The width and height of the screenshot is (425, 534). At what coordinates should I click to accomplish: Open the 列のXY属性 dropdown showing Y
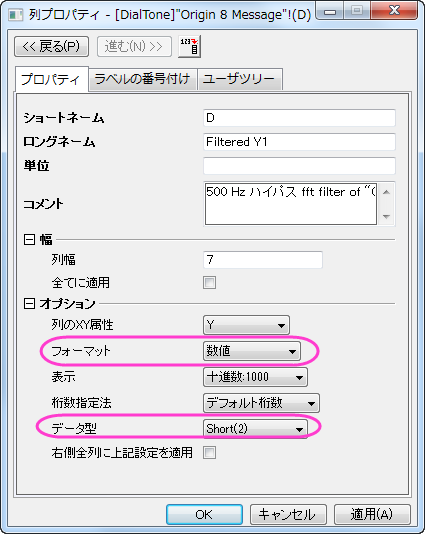[x=246, y=325]
